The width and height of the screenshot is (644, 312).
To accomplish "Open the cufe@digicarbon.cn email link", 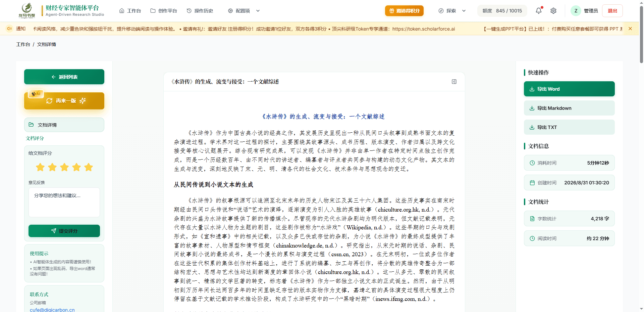I will click(52, 310).
